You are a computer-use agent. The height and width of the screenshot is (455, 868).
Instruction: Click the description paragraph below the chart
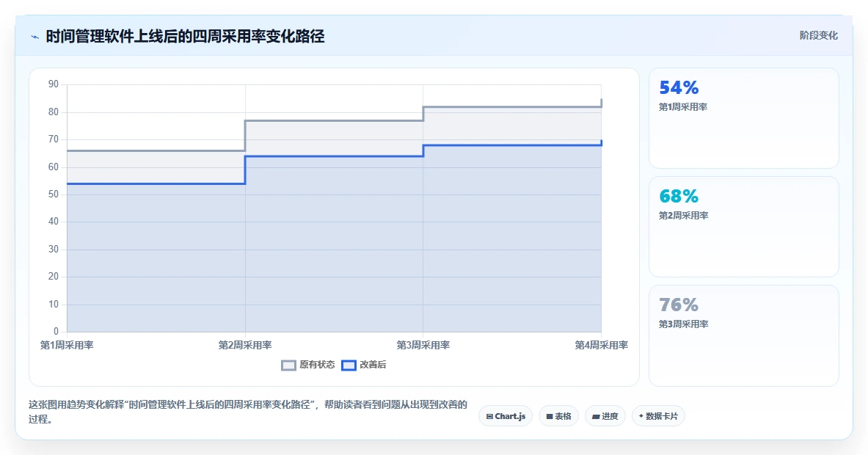coord(248,412)
